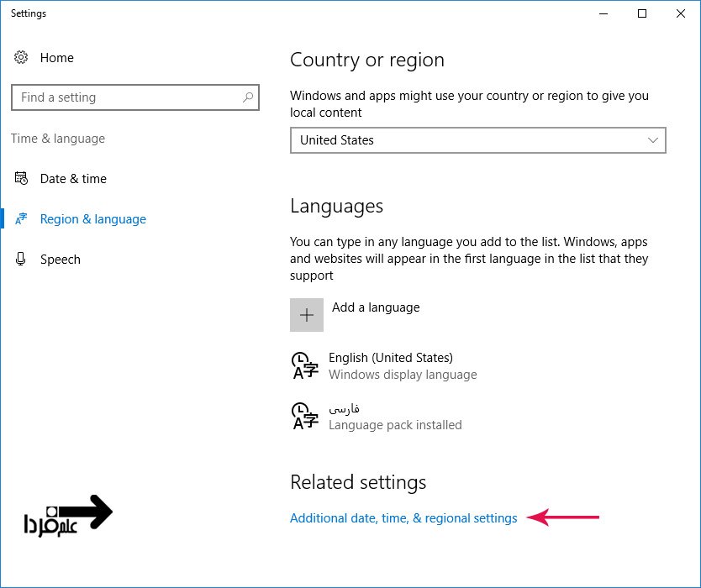Go to the Home text link
This screenshot has width=701, height=588.
[x=57, y=58]
